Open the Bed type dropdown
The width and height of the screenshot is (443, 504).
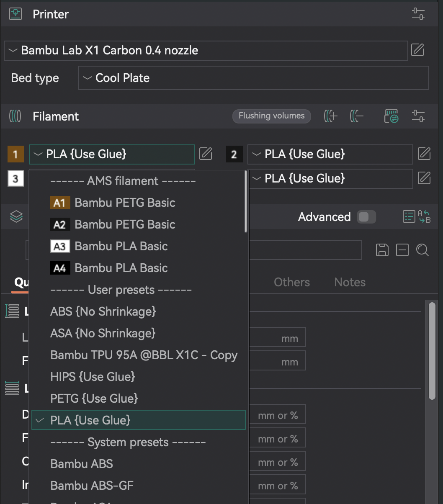click(x=253, y=78)
